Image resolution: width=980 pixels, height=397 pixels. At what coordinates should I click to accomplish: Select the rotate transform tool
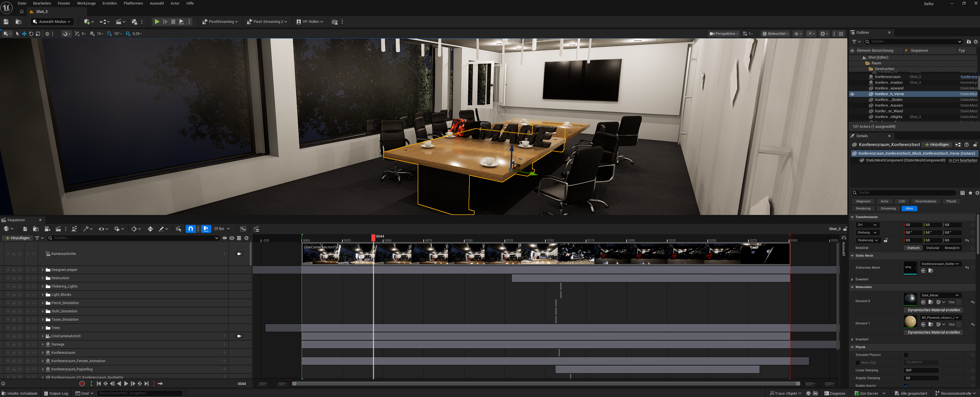31,34
